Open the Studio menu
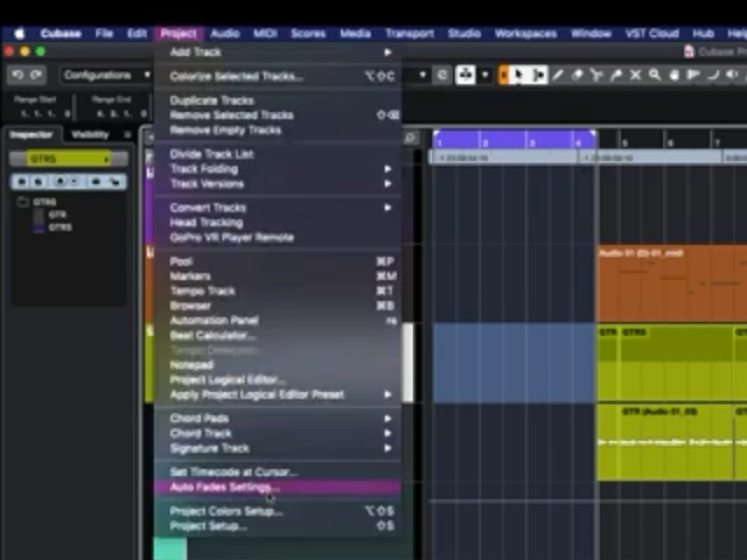The image size is (747, 560). (464, 33)
